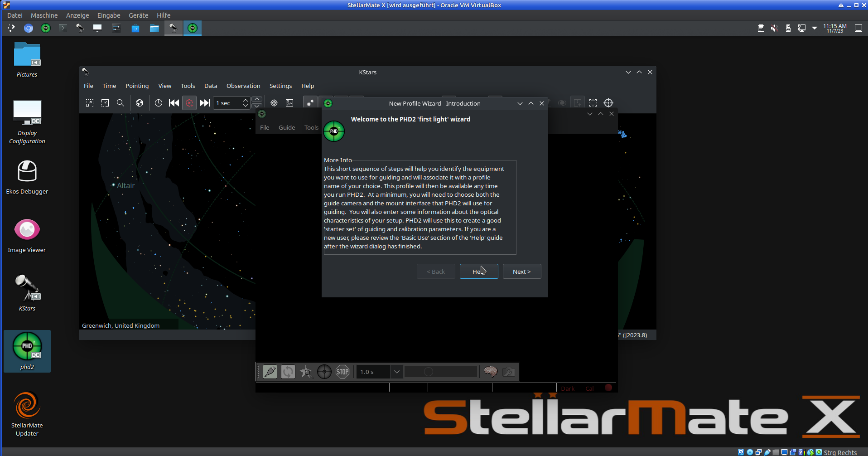Open Help in the New Profile Wizard
868x456 pixels.
[x=479, y=272]
